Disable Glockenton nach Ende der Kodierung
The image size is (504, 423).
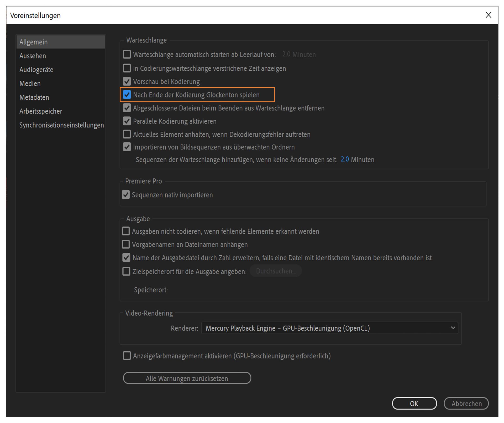click(127, 95)
